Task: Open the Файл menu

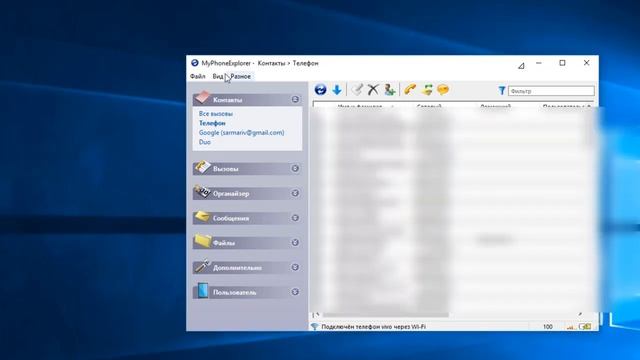Action: 198,76
